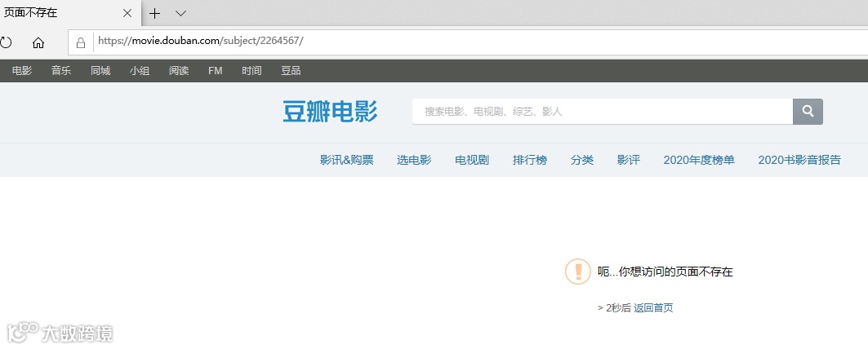868x349 pixels.
Task: Close the 页面不存在 tab
Action: pos(127,13)
